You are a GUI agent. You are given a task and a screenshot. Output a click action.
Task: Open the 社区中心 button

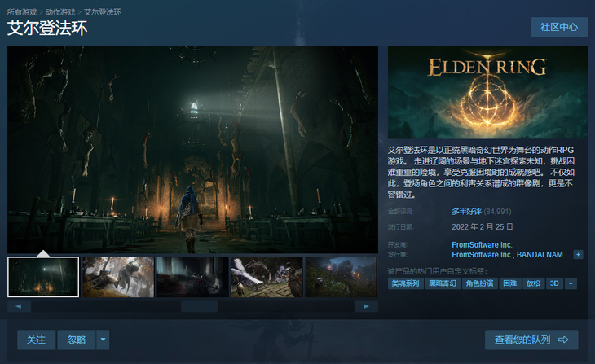tap(559, 27)
